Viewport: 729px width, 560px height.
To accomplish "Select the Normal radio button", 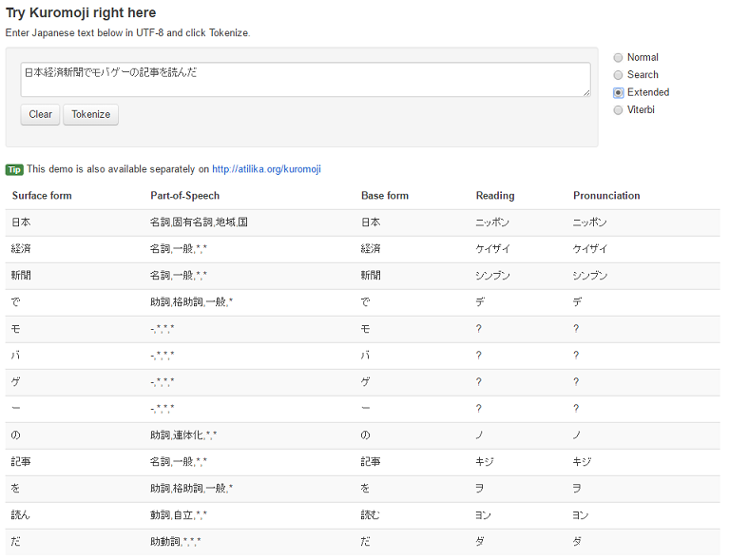I will (x=618, y=58).
